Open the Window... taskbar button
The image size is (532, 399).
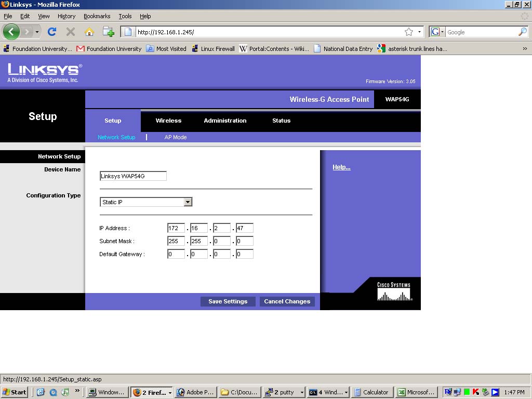pos(107,392)
